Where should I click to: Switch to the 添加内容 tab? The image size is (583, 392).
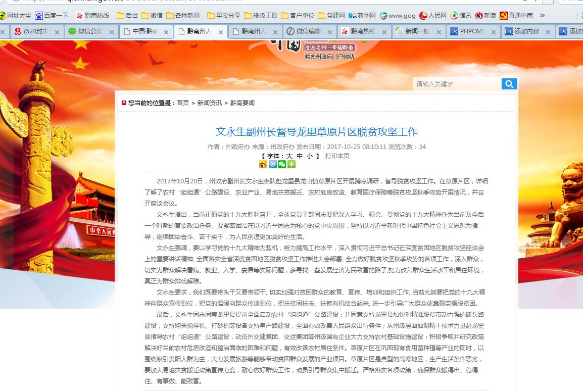pos(528,32)
